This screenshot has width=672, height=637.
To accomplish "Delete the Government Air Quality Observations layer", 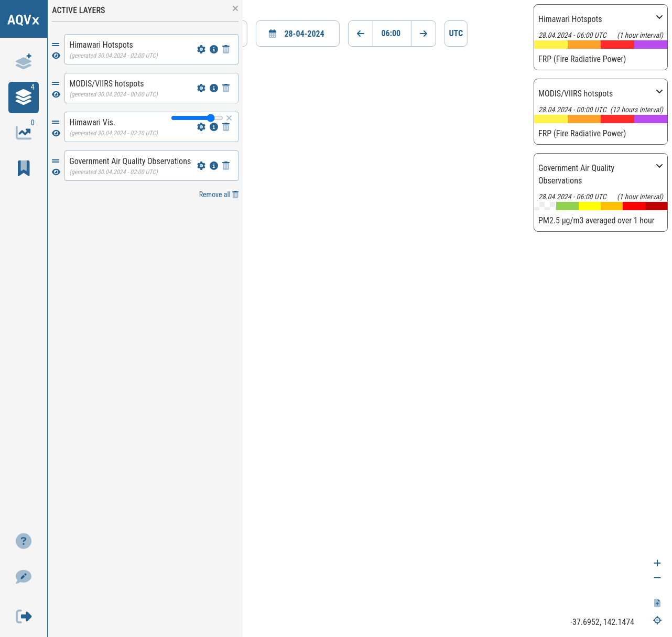I will coord(226,166).
